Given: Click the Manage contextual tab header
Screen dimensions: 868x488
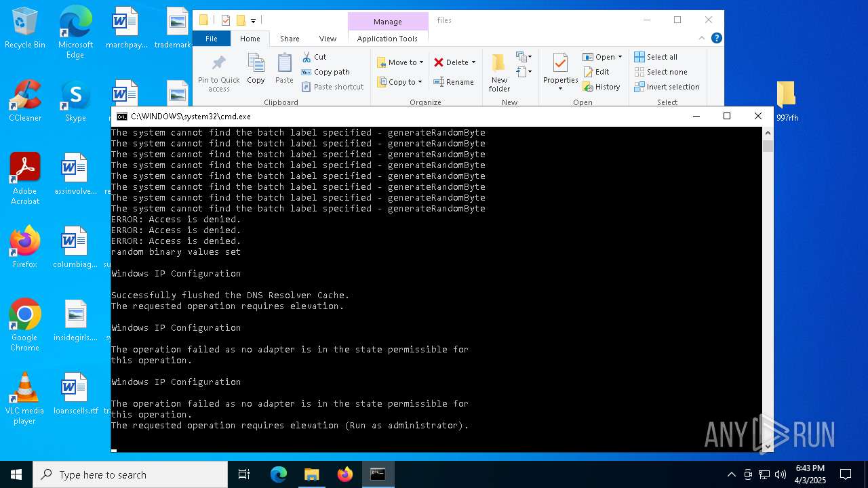Looking at the screenshot, I should tap(387, 22).
